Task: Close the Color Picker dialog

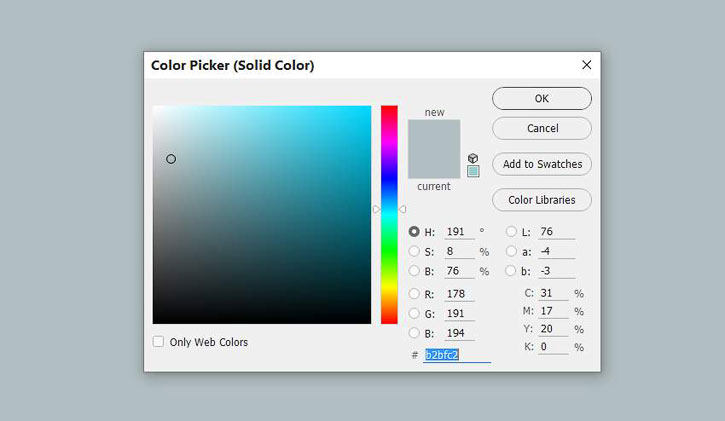Action: coord(586,65)
